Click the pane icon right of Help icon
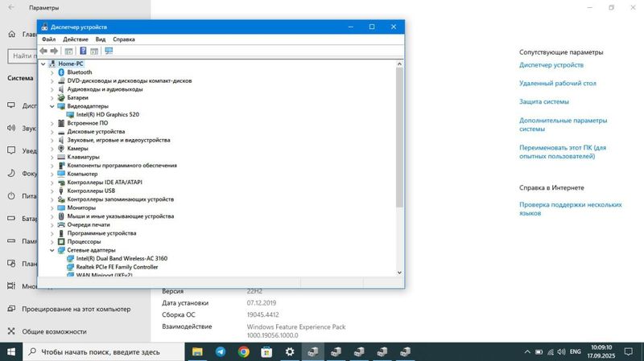The height and width of the screenshot is (361, 644). [x=94, y=51]
